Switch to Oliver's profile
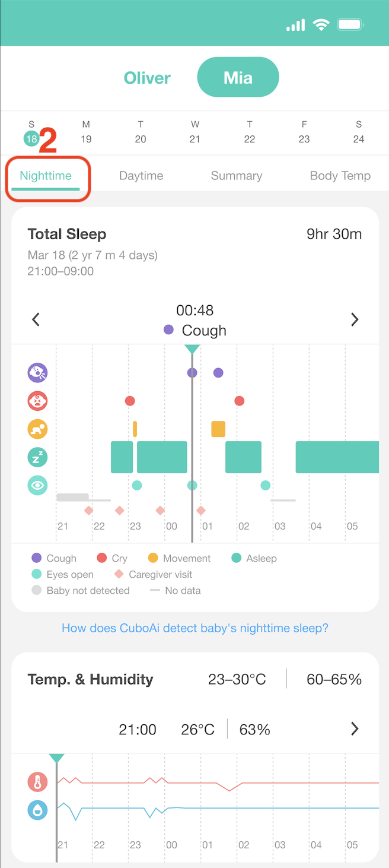This screenshot has height=868, width=389. tap(147, 78)
